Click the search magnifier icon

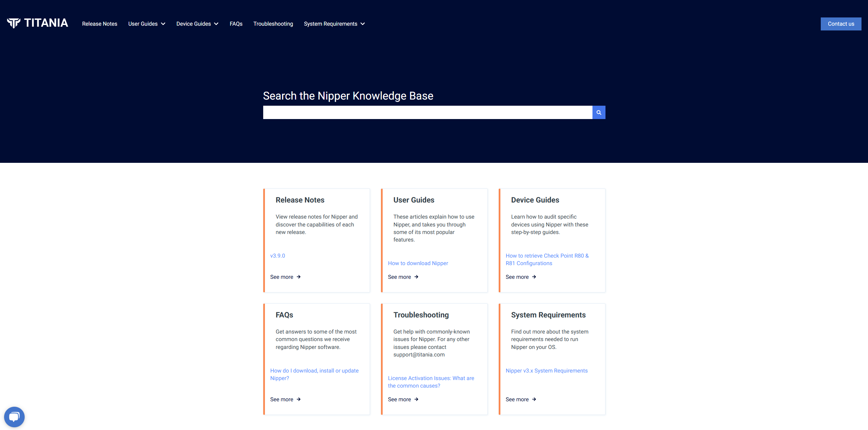tap(599, 112)
